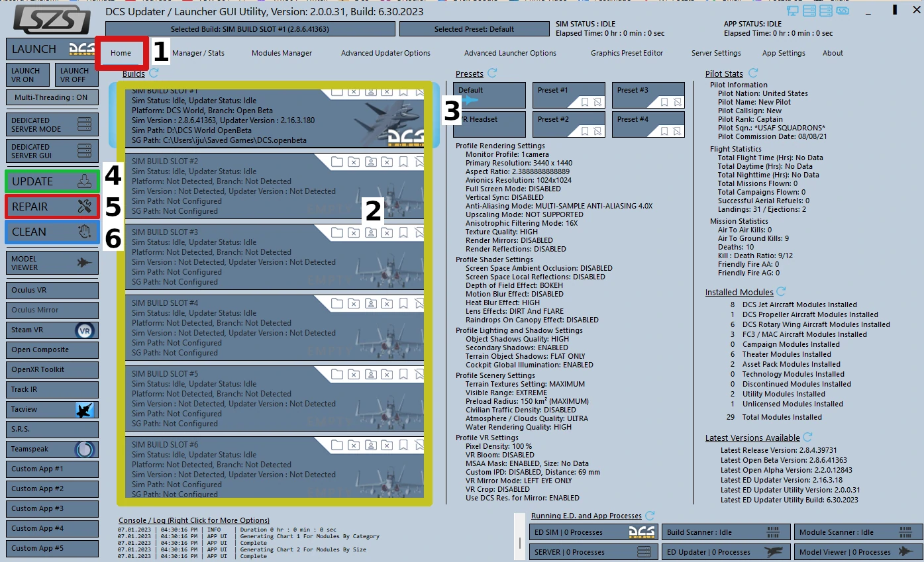Screen dimensions: 924x562
Task: Click the crossed-out bookmark icon on Preset #3
Action: [x=677, y=102]
